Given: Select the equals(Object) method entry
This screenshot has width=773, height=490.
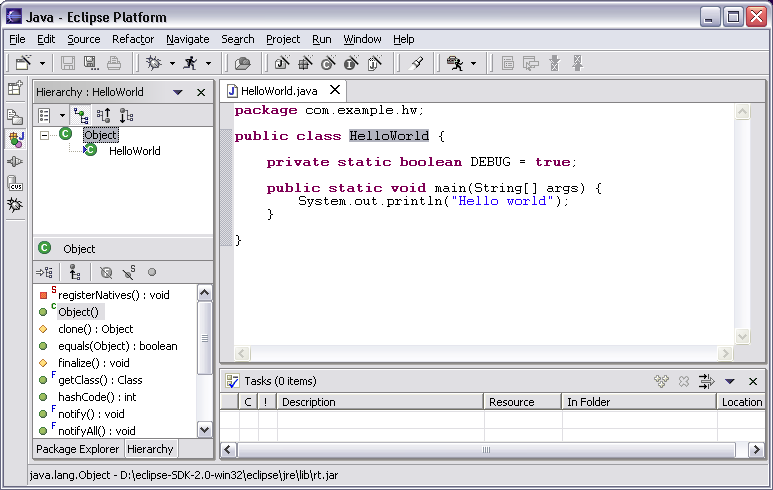Looking at the screenshot, I should coord(117,346).
